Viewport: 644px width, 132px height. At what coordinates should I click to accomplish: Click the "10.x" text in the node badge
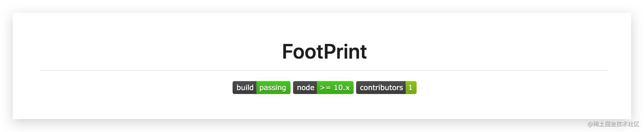pos(342,88)
